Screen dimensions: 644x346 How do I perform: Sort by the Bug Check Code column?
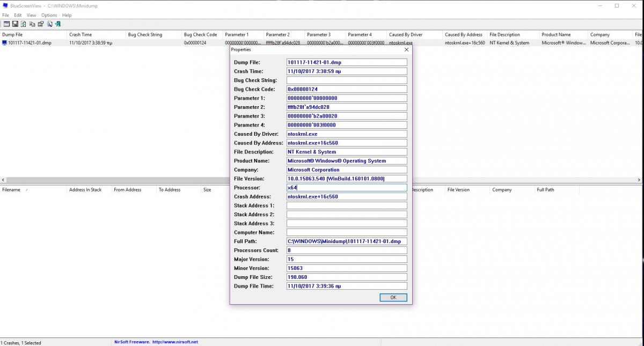[202, 34]
